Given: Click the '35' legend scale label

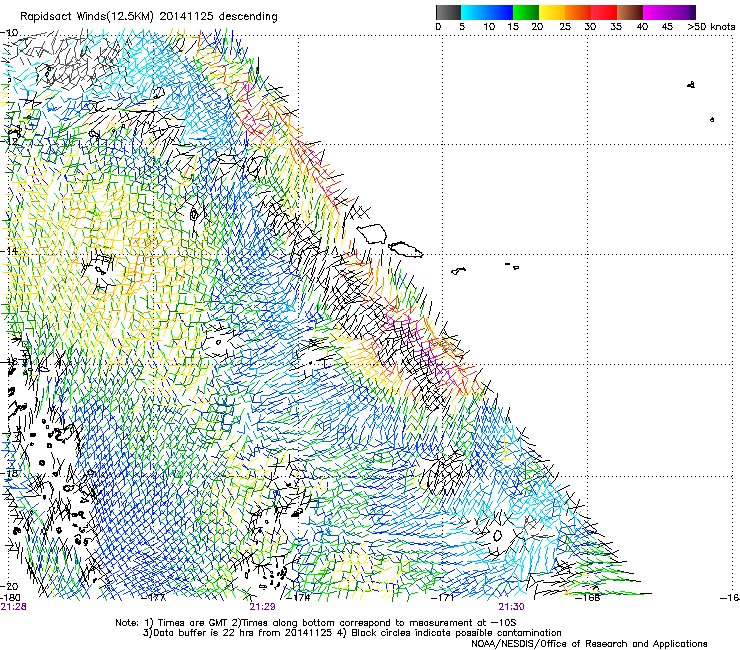Looking at the screenshot, I should click(x=616, y=27).
